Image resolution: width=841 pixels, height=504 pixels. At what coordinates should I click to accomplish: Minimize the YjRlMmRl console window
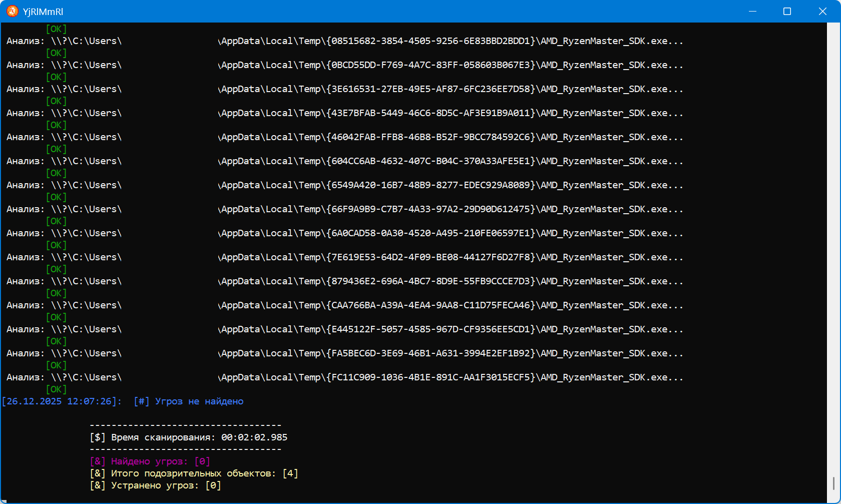click(x=752, y=11)
